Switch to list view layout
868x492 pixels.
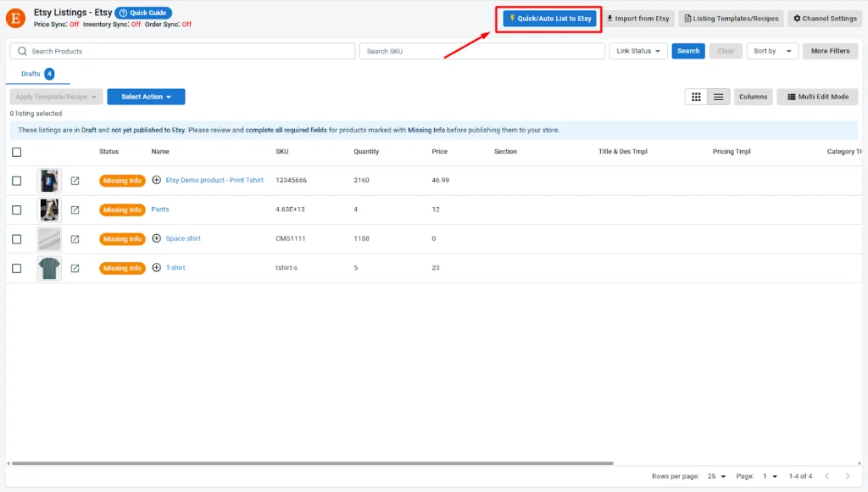[x=719, y=97]
